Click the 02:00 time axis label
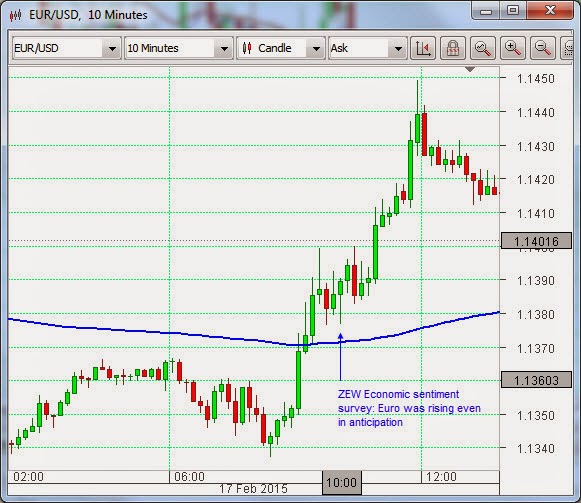This screenshot has width=581, height=503. coord(28,476)
